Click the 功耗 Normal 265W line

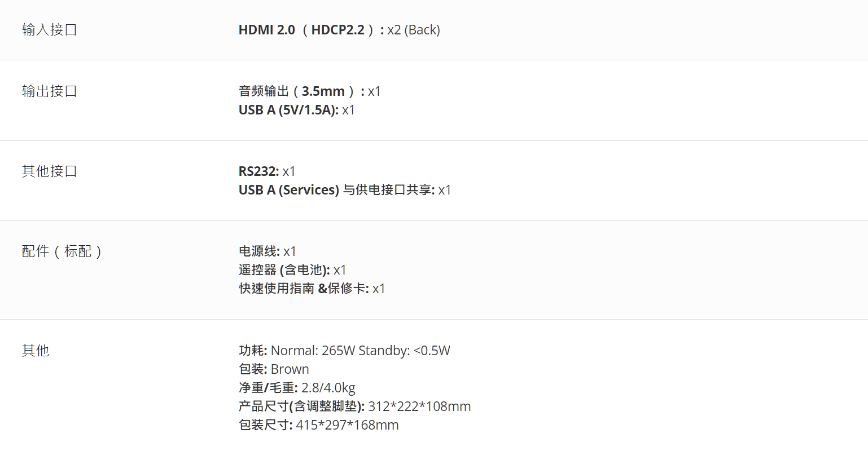pyautogui.click(x=344, y=351)
